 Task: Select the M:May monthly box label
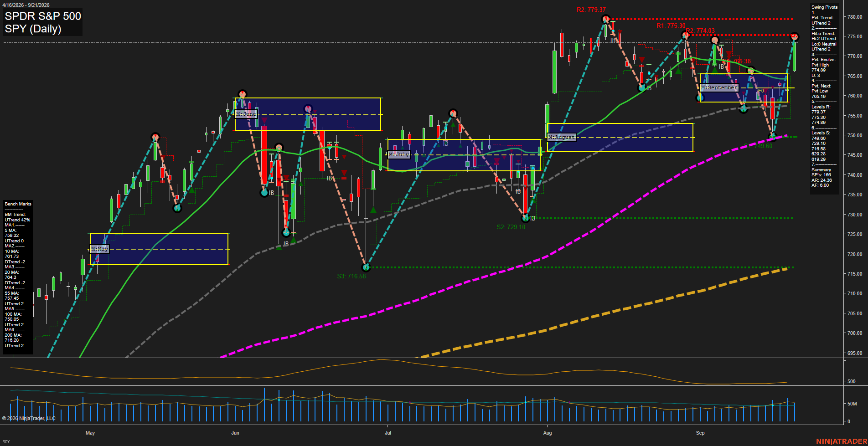(99, 249)
